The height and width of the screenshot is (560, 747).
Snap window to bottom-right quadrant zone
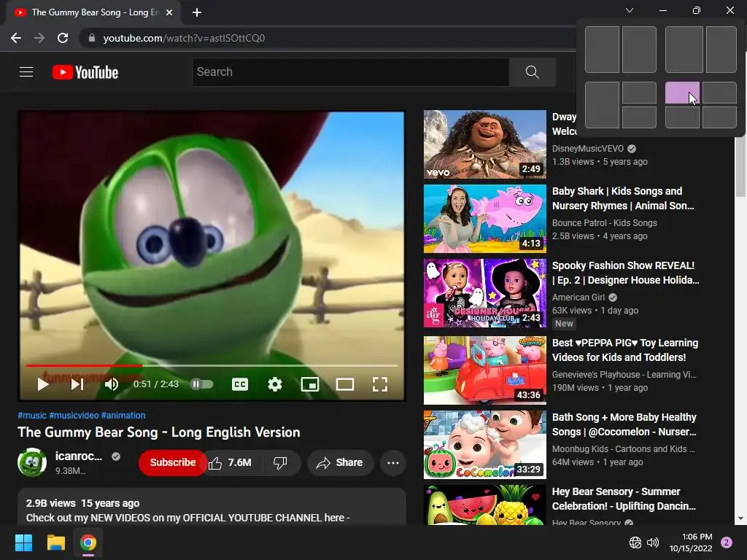(719, 117)
